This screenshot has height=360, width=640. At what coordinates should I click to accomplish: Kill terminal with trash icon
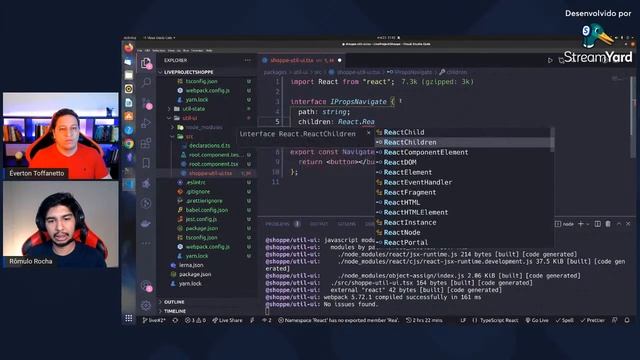click(x=608, y=224)
